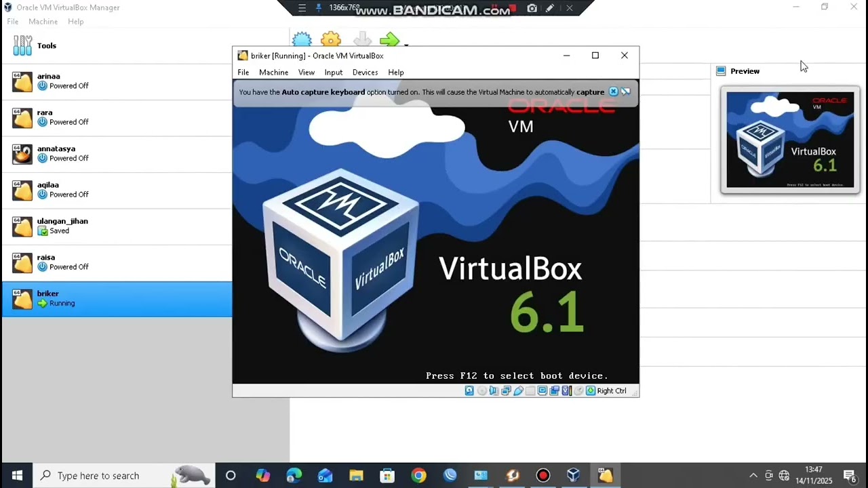
Task: Select the briker running machine
Action: 117,299
